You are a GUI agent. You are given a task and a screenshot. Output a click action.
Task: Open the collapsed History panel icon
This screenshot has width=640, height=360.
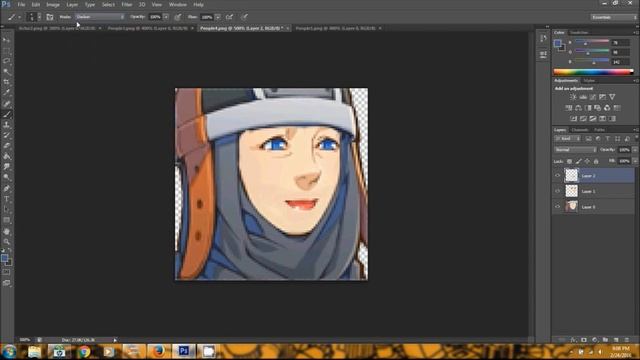pos(543,38)
